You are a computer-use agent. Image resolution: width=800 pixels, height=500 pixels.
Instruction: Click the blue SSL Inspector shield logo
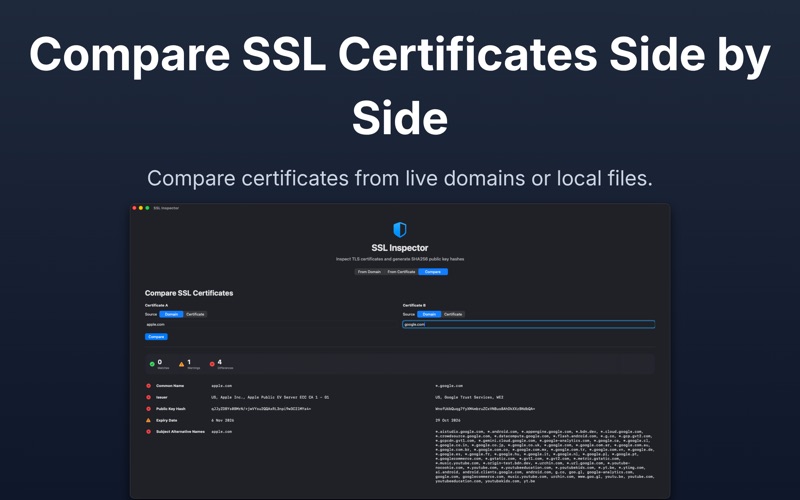pyautogui.click(x=399, y=230)
